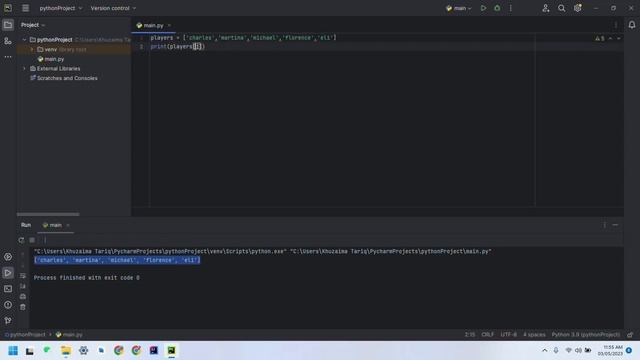Hide the Run tool window
The width and height of the screenshot is (640, 360).
615,225
